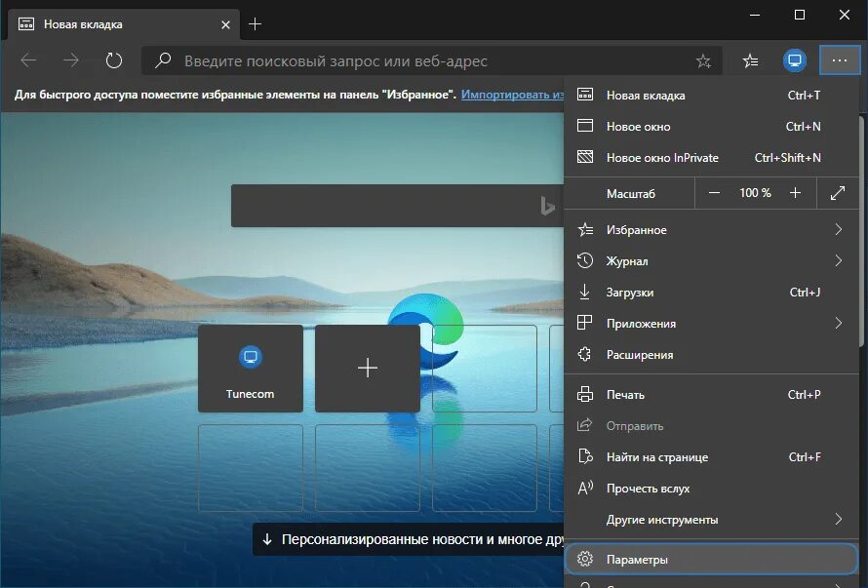Click the Импортировать избранное link

(513, 95)
